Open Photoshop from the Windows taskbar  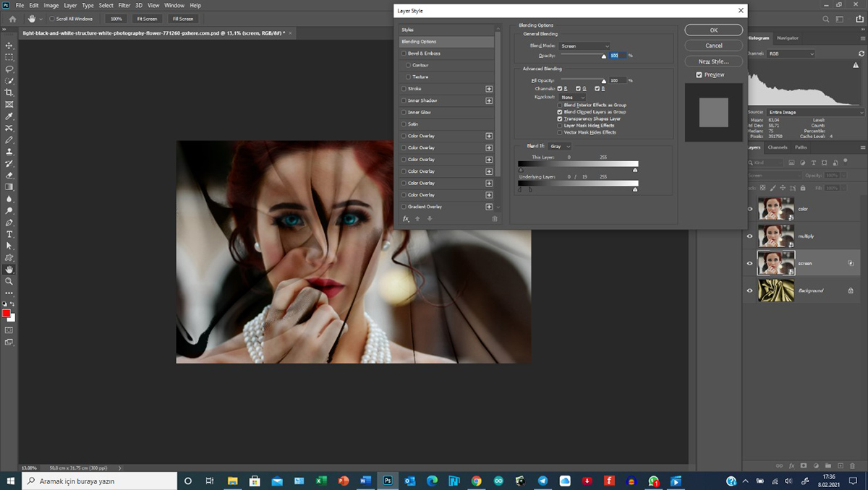tap(388, 481)
